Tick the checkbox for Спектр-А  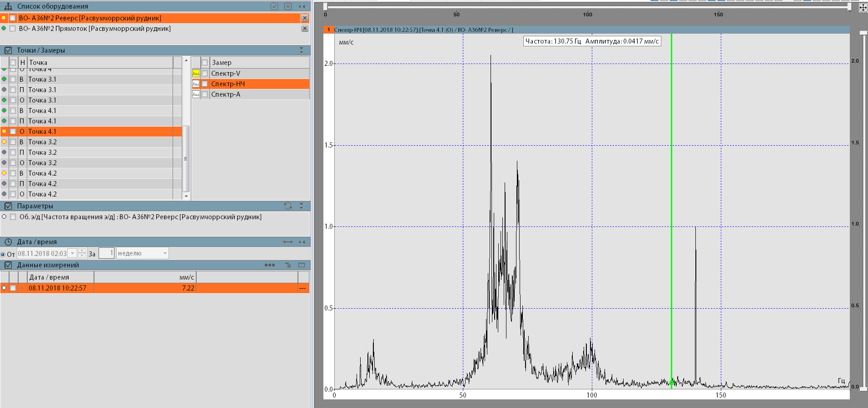pos(205,94)
